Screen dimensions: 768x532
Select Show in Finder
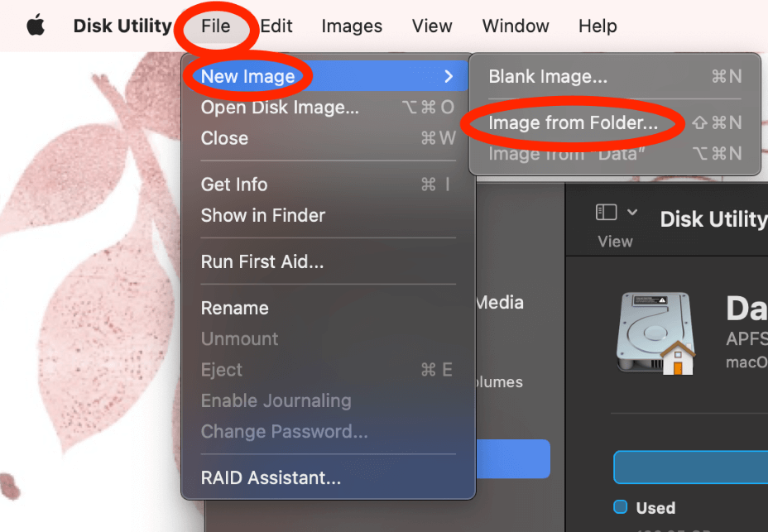pos(263,215)
